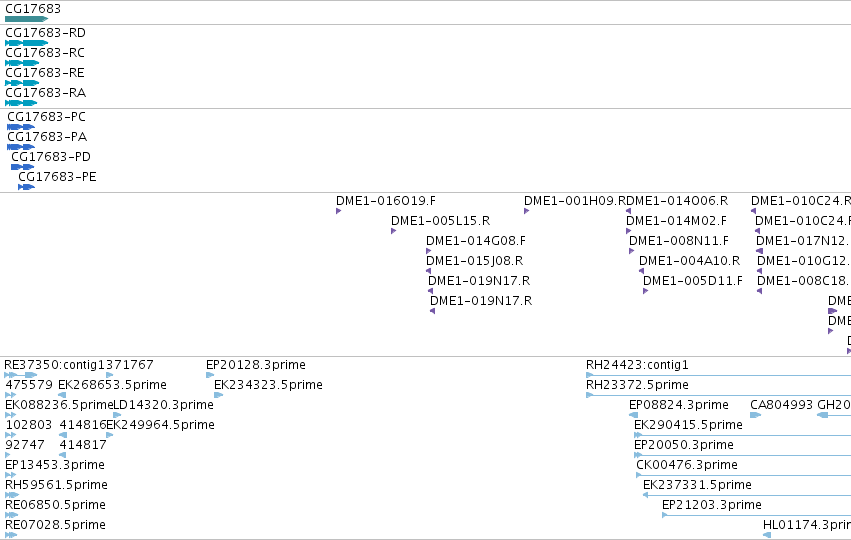This screenshot has height=540, width=851.
Task: Select the CG17683-PD protein label
Action: (x=51, y=157)
